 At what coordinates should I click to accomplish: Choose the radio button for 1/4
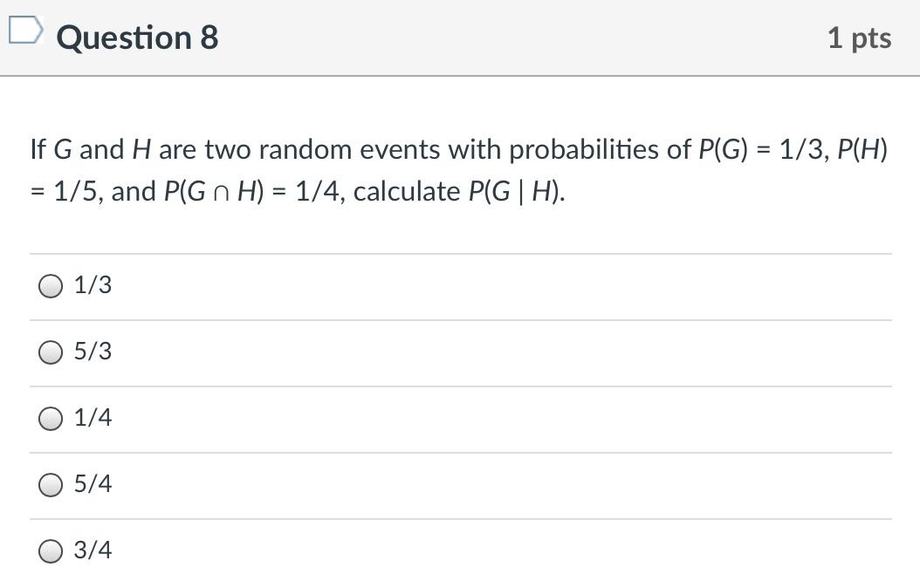(x=51, y=418)
